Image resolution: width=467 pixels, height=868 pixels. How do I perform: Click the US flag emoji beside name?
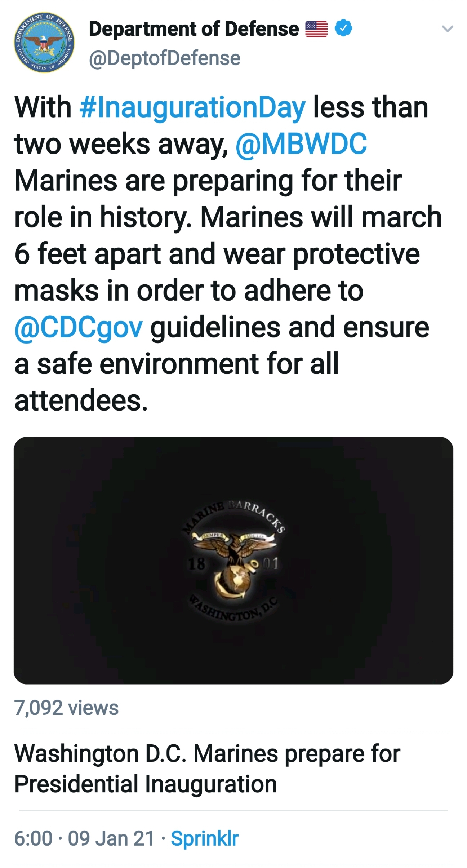coord(316,29)
